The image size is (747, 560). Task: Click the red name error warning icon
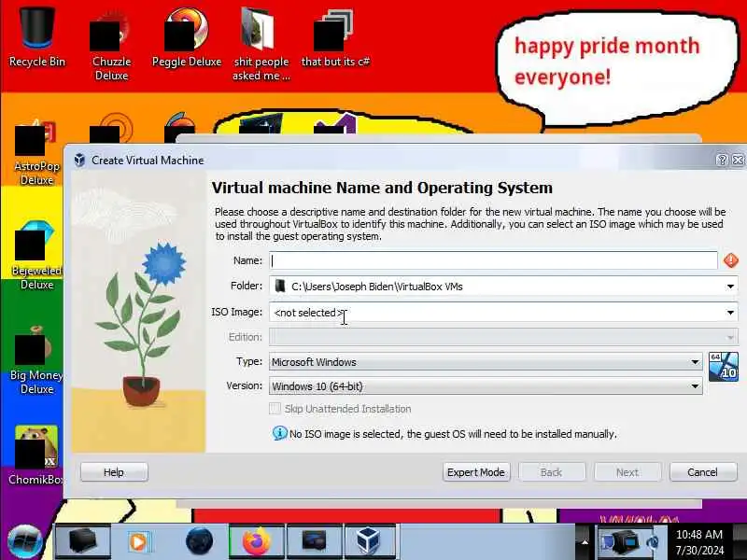731,260
